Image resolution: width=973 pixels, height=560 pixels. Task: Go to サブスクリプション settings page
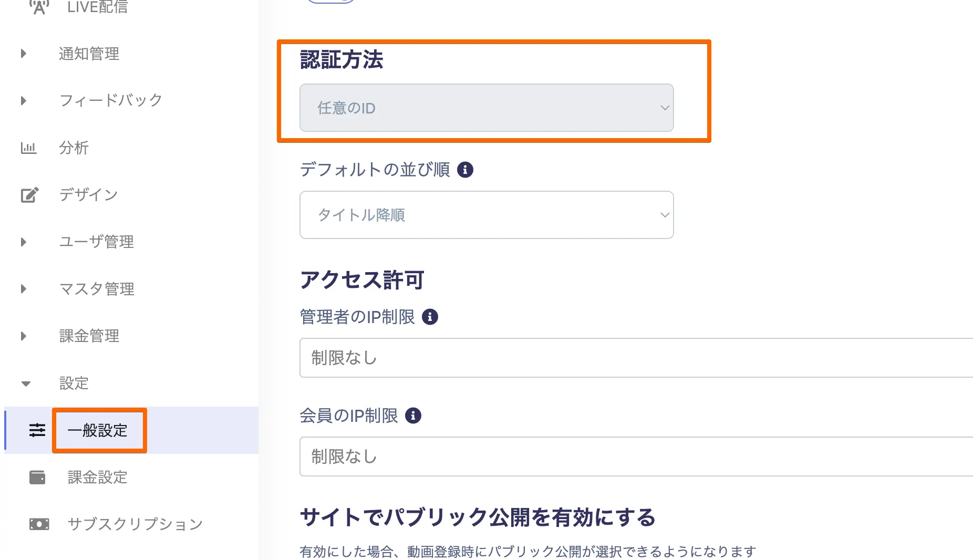[135, 524]
